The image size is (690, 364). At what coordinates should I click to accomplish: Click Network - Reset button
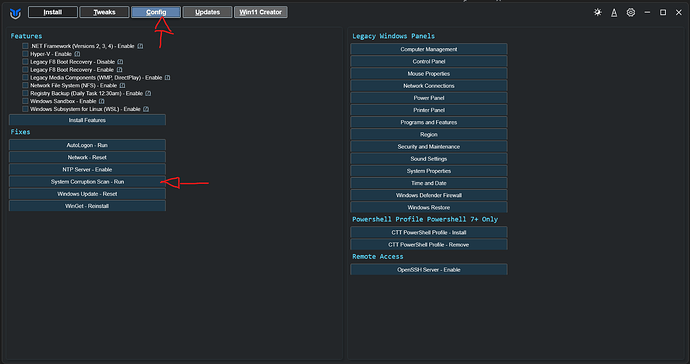87,158
